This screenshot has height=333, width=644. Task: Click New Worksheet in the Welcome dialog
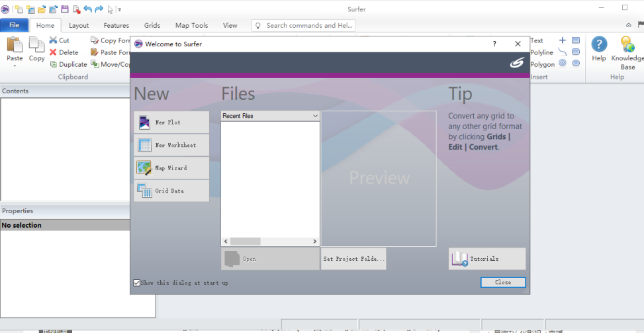point(171,145)
